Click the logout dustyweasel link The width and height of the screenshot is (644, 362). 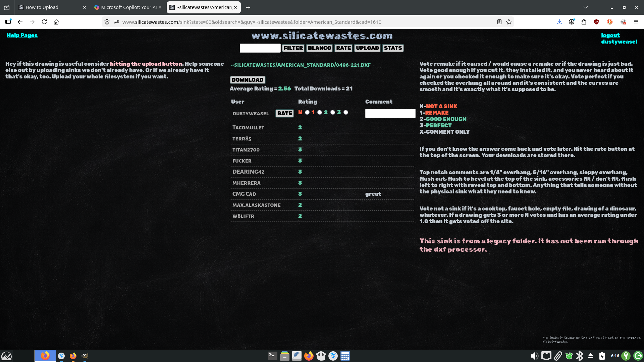click(x=619, y=39)
